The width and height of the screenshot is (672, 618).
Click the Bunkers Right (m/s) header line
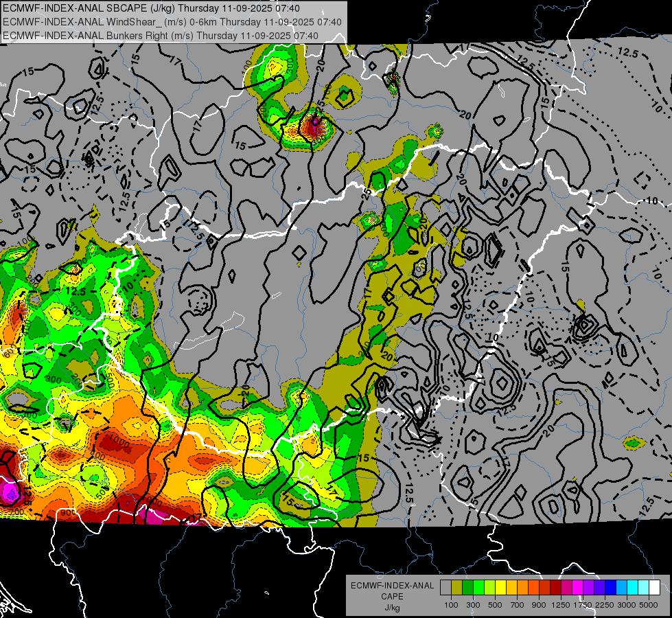[x=161, y=35]
